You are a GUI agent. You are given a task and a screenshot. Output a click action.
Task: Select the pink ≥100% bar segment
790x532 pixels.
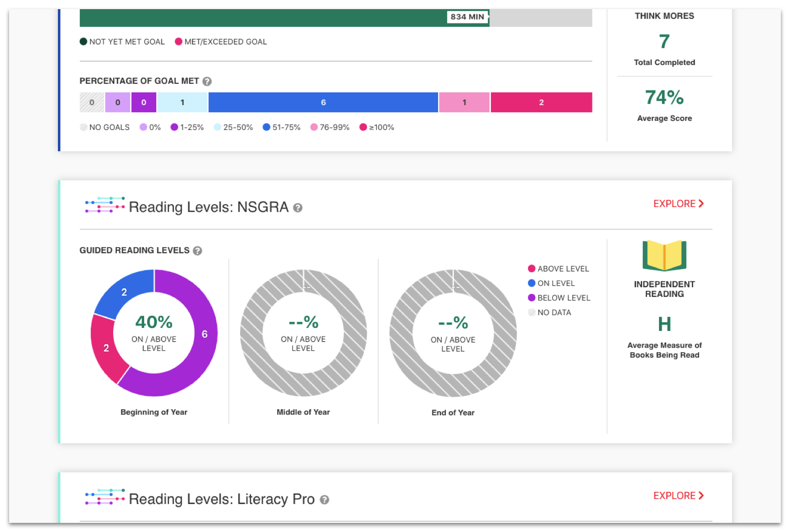click(541, 103)
